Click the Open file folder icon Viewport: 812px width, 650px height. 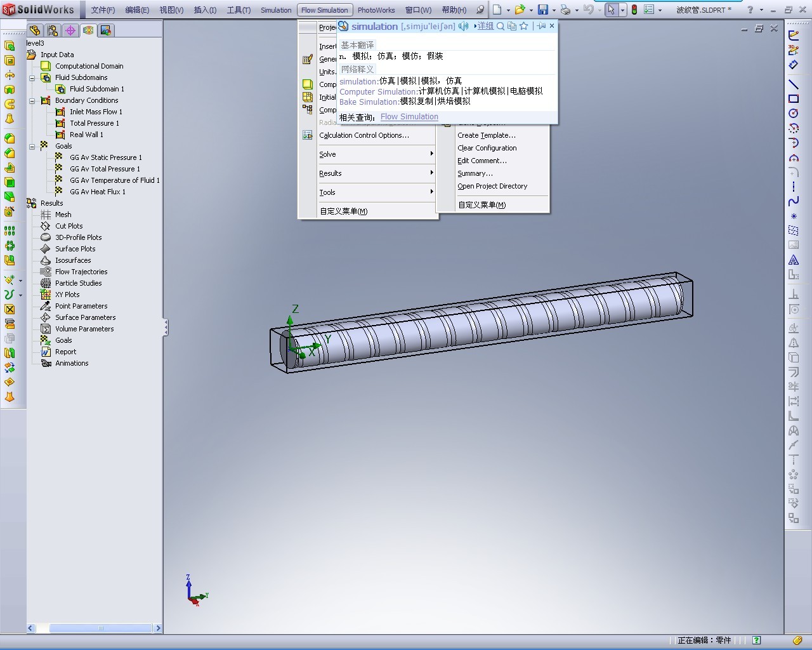tap(520, 10)
